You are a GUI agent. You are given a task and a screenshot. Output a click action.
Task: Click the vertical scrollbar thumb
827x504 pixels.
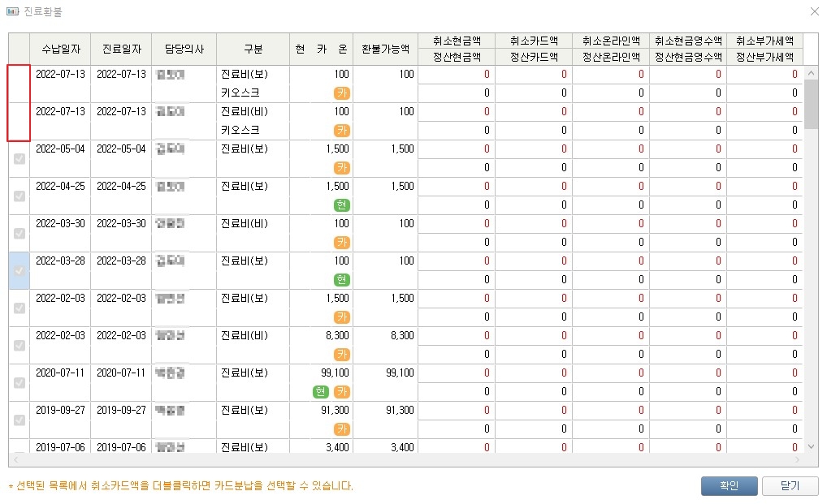(811, 104)
